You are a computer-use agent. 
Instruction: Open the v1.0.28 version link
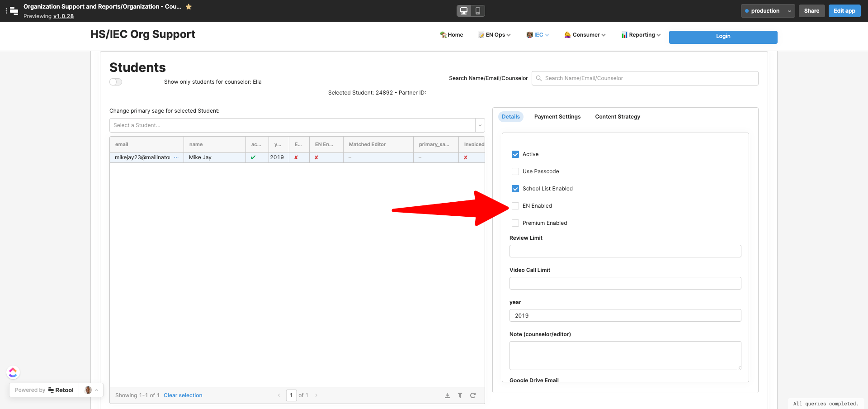click(63, 16)
